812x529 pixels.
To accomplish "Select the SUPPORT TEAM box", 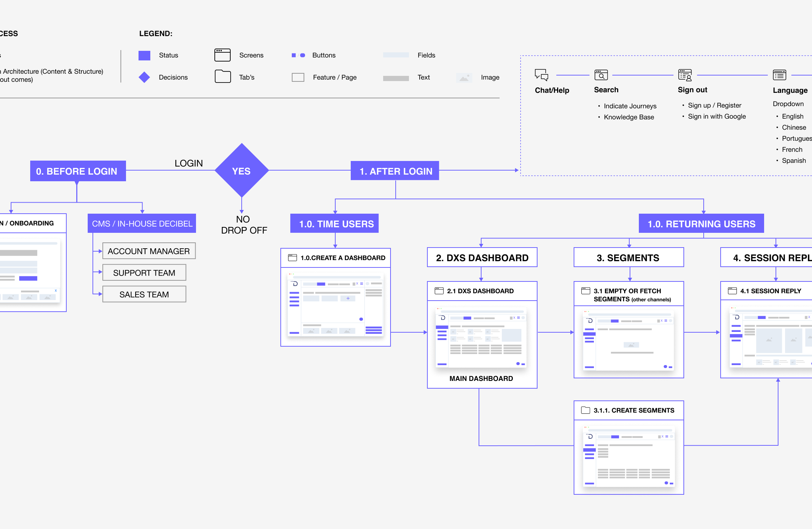I will click(x=144, y=273).
